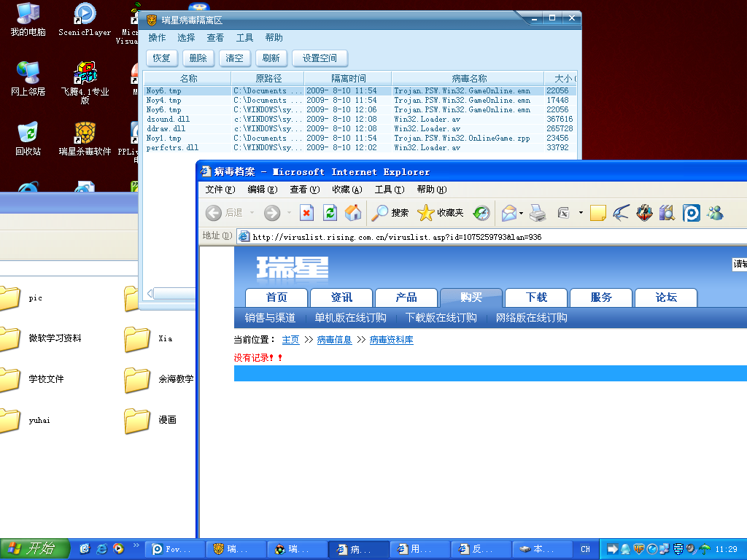The image size is (747, 560).
Task: Stop page loading with the red X icon
Action: (306, 213)
